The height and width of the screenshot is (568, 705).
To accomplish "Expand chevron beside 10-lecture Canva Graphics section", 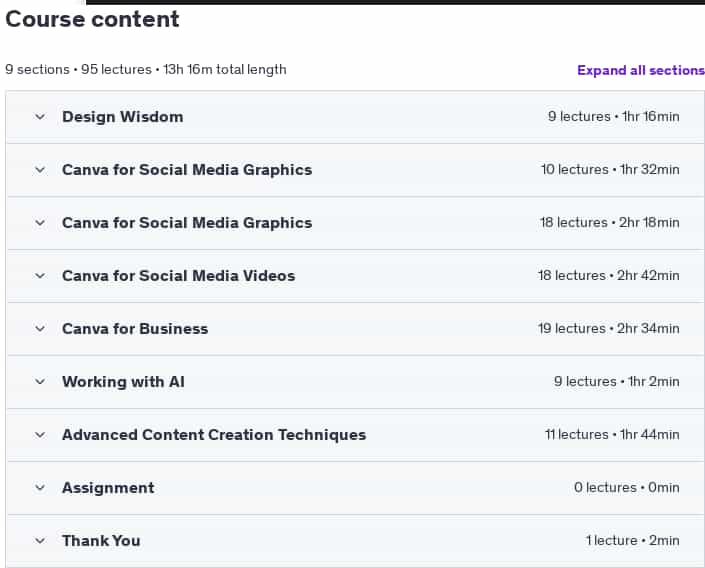I will tap(40, 170).
